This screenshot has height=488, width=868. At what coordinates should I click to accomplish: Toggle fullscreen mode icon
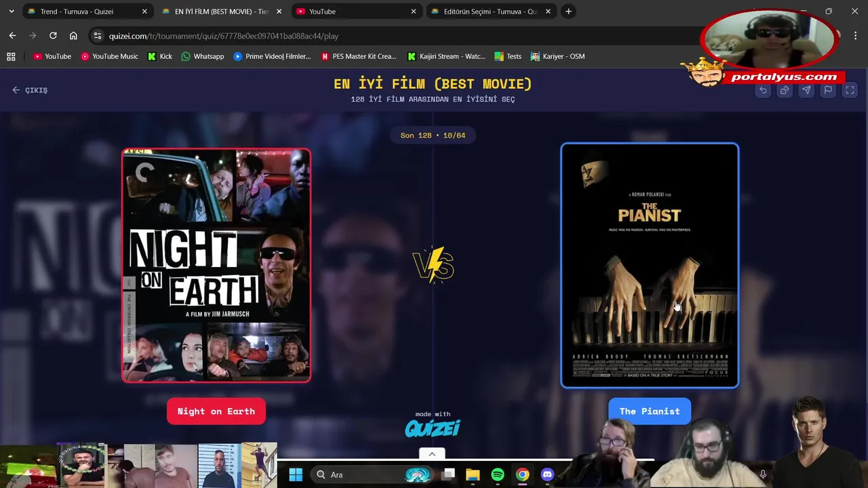click(850, 90)
